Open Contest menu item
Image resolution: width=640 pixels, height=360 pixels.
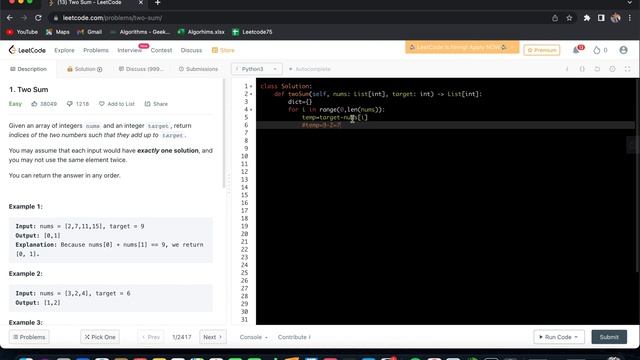tap(161, 50)
